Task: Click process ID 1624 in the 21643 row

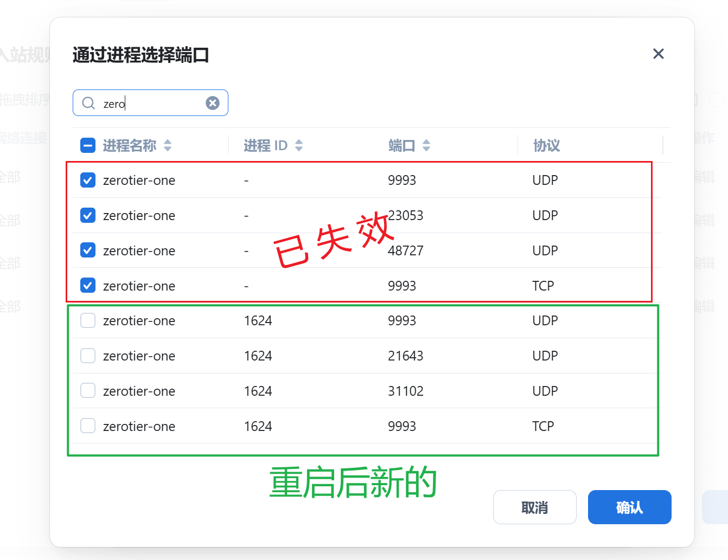Action: (258, 356)
